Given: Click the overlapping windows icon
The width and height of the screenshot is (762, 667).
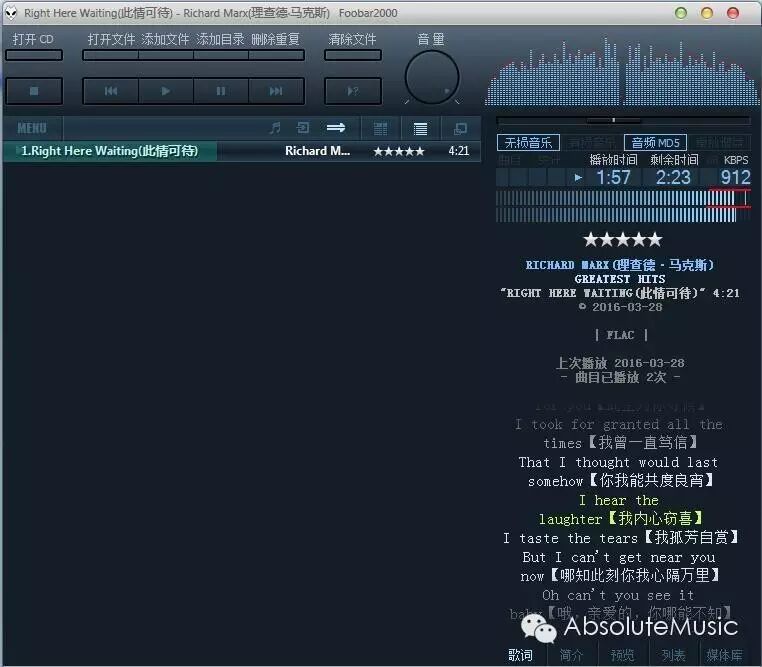Looking at the screenshot, I should [x=460, y=129].
